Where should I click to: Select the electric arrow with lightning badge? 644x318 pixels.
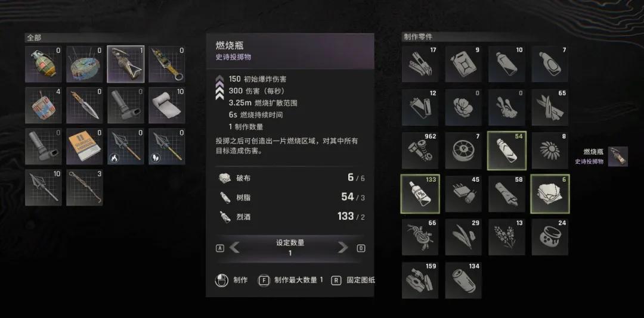click(x=167, y=146)
